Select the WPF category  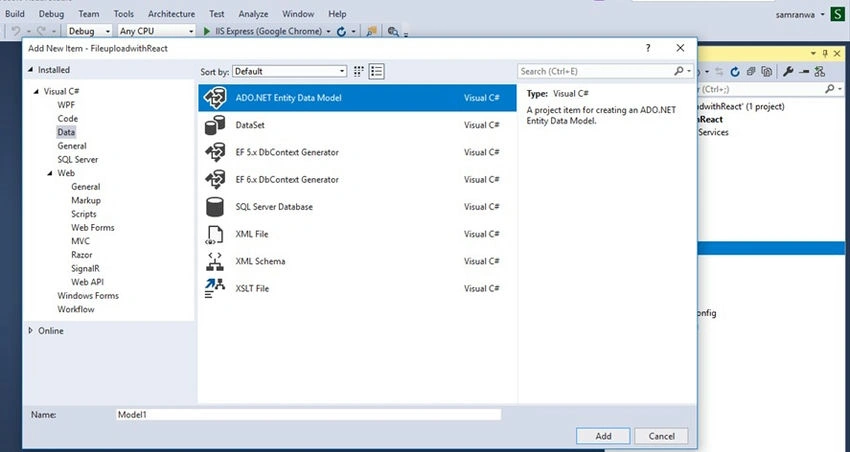tap(66, 105)
